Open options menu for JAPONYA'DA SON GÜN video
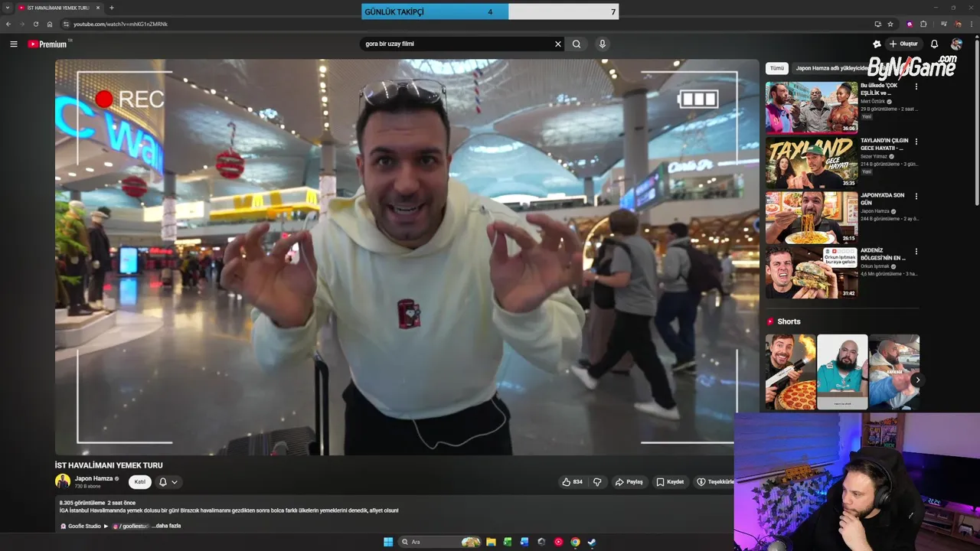Screen dimensions: 980x551 click(916, 197)
